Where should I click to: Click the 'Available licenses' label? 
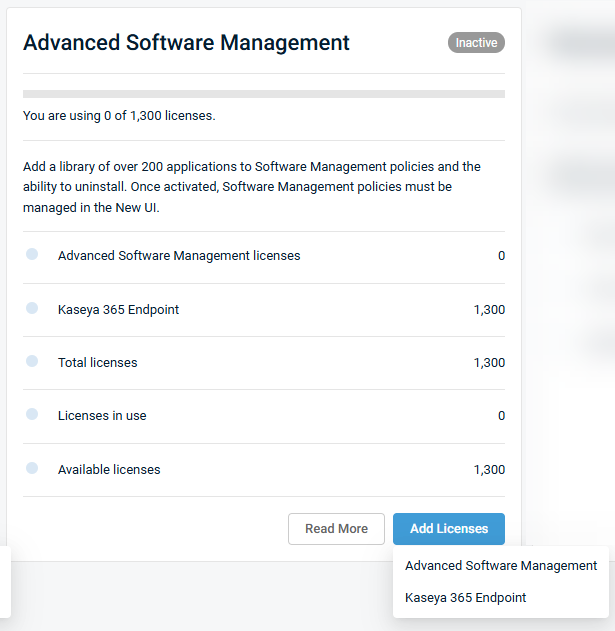[109, 470]
